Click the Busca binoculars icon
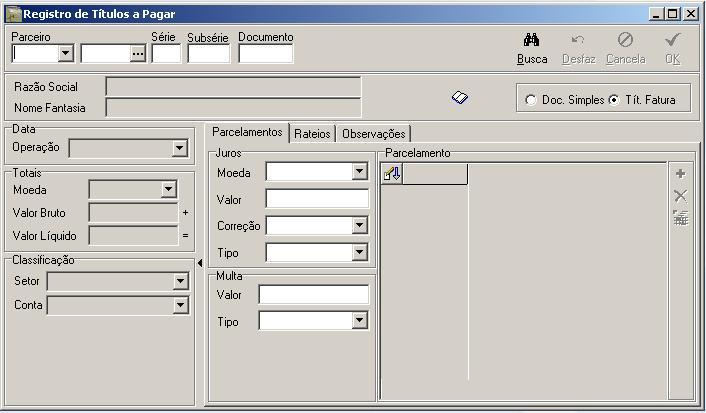The image size is (706, 413). click(x=531, y=40)
